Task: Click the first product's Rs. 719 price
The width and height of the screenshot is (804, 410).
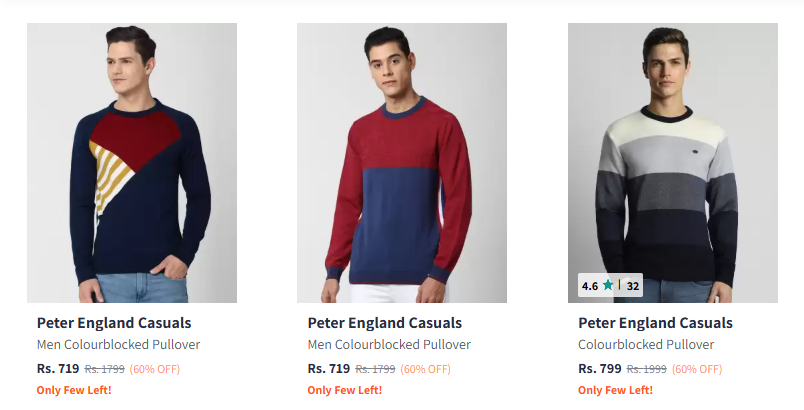Action: pos(58,368)
